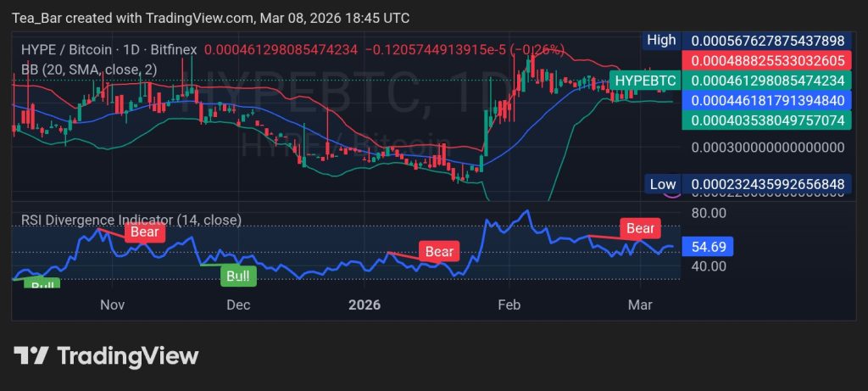Click the Bear marker in January 2026

(439, 251)
